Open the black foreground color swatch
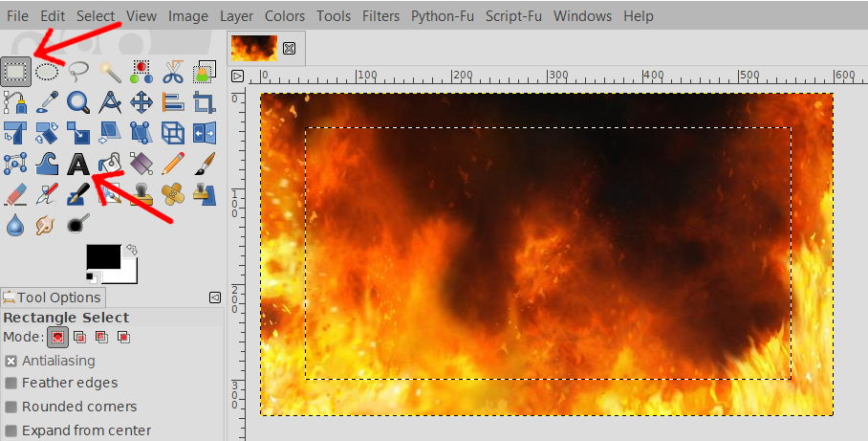Screen dimensions: 868x441 103,256
